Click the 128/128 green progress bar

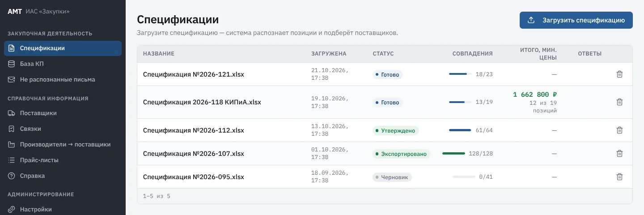point(453,154)
